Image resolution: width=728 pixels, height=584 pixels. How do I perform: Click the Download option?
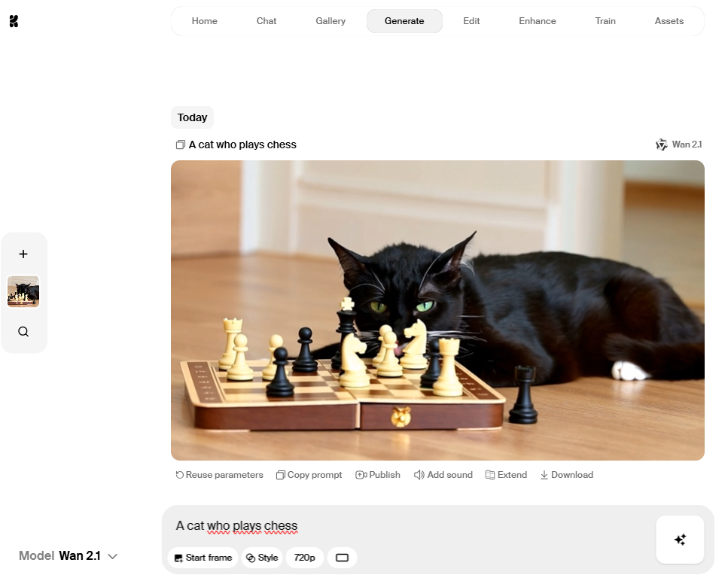(566, 475)
